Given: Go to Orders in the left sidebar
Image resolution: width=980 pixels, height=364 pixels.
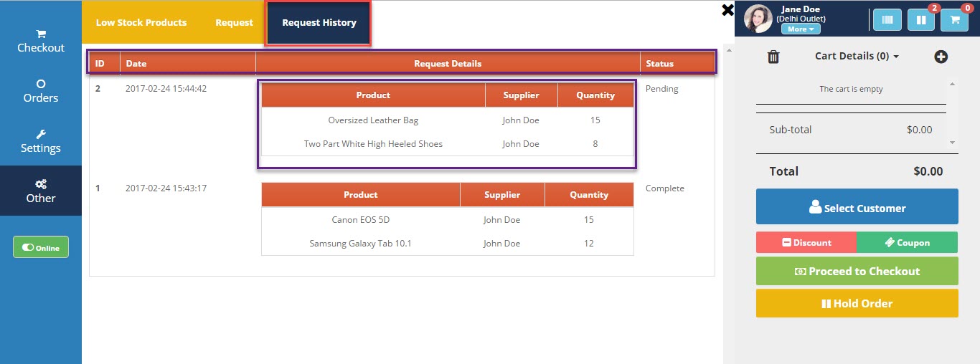Looking at the screenshot, I should (x=41, y=91).
